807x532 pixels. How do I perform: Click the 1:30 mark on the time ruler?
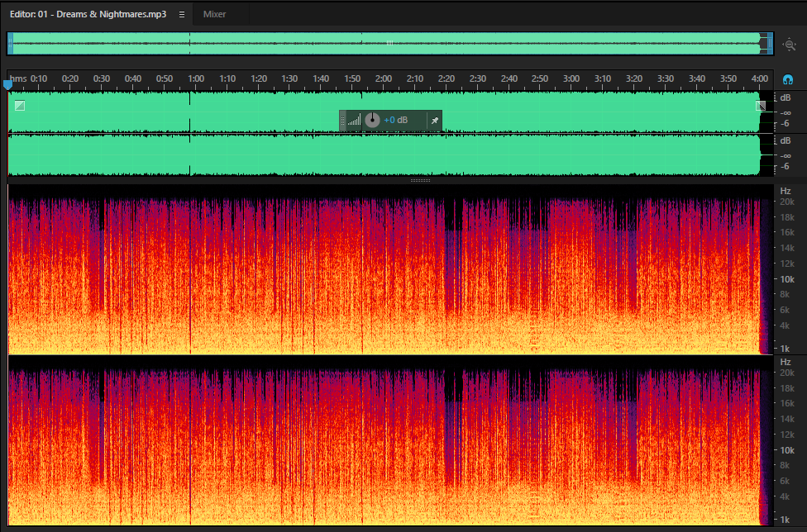point(289,78)
